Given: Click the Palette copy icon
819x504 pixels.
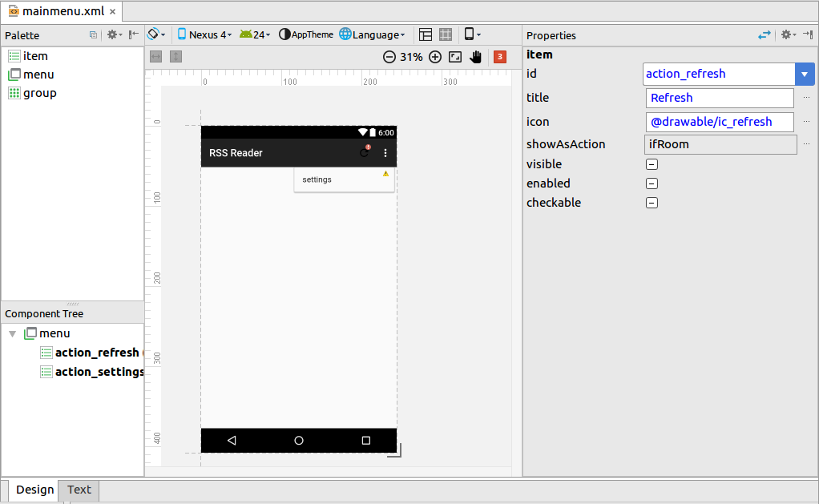Looking at the screenshot, I should coord(93,35).
